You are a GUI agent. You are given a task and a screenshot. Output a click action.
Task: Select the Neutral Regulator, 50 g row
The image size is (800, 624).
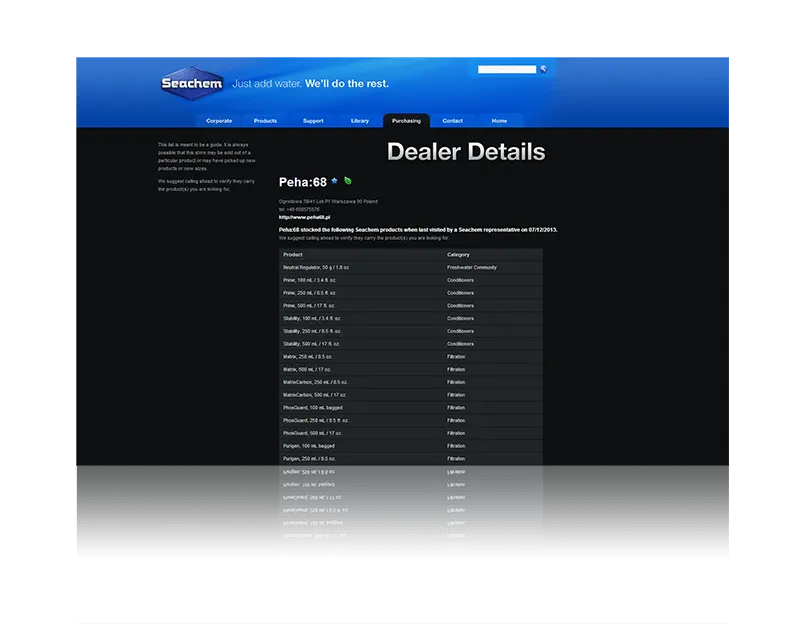click(411, 267)
